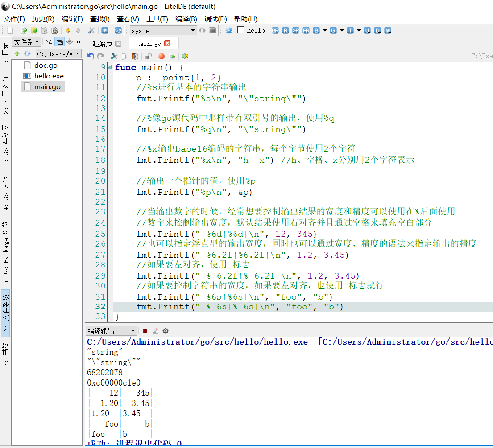Click the Copy icon in the editor toolbar
Screen dimensions: 493x448
click(124, 56)
